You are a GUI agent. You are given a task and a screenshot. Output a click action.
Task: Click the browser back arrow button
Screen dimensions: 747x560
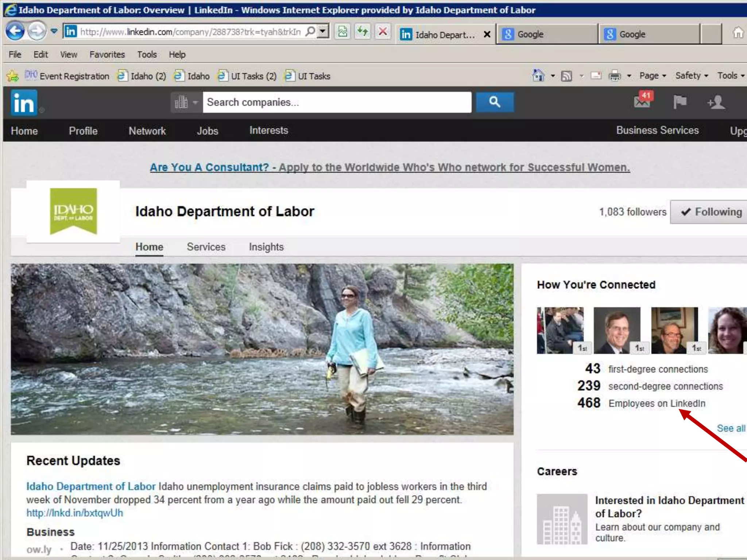point(15,31)
